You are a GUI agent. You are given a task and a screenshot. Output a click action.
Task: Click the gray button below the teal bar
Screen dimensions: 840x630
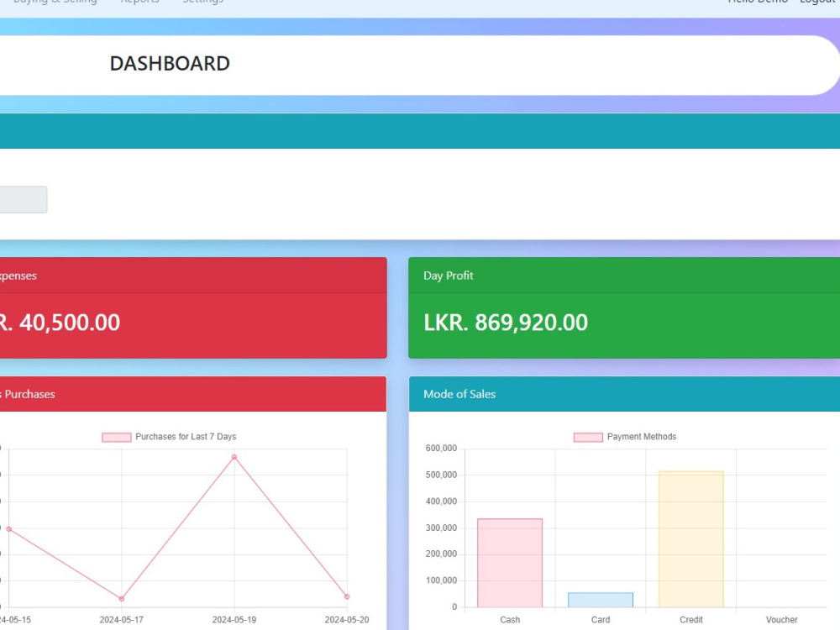click(23, 199)
